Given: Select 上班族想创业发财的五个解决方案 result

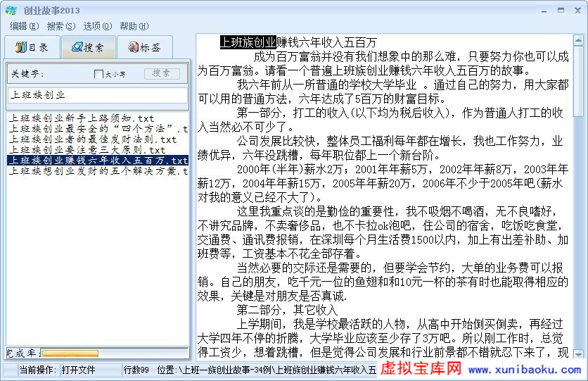Looking at the screenshot, I should pyautogui.click(x=97, y=171).
